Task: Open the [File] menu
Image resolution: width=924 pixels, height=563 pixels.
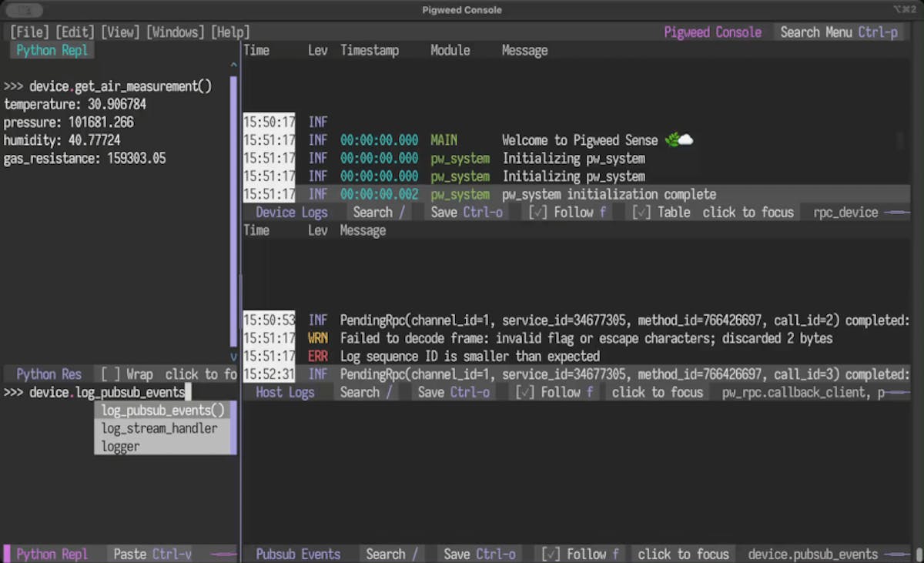Action: 29,32
